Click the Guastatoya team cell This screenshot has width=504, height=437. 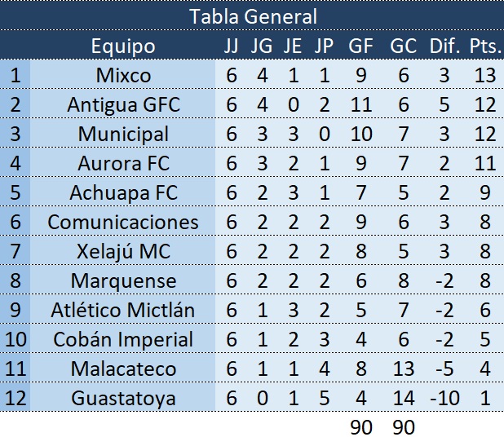(123, 398)
